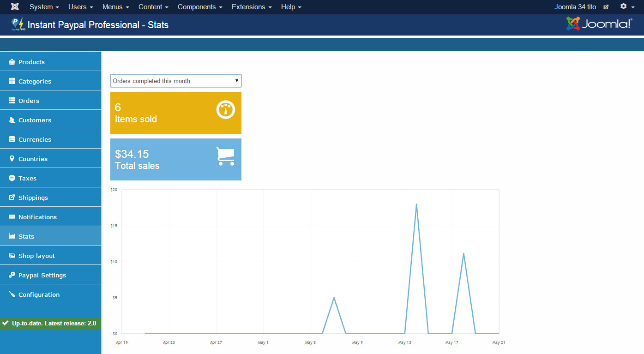This screenshot has height=354, width=644.
Task: Navigate to the Customers section
Action: (x=50, y=120)
